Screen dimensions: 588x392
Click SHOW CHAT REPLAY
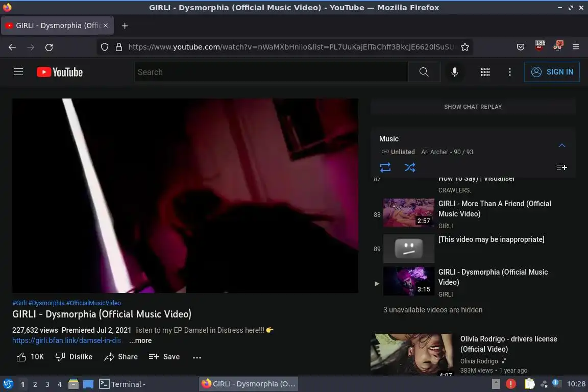tap(473, 107)
